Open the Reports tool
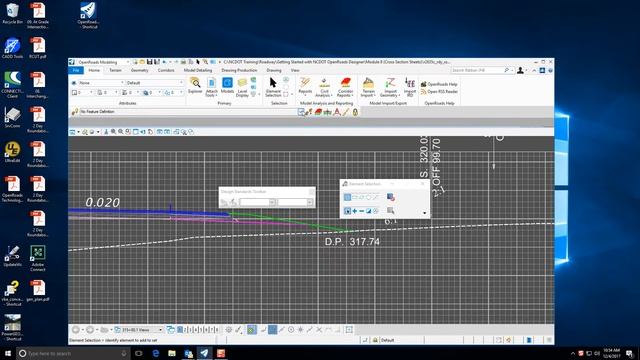This screenshot has height=360, width=640. point(305,86)
